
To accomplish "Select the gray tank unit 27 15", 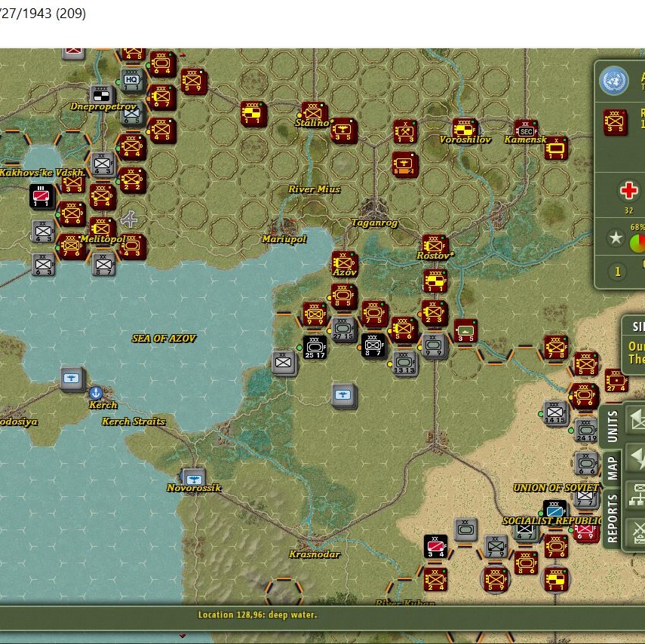I will (x=344, y=330).
